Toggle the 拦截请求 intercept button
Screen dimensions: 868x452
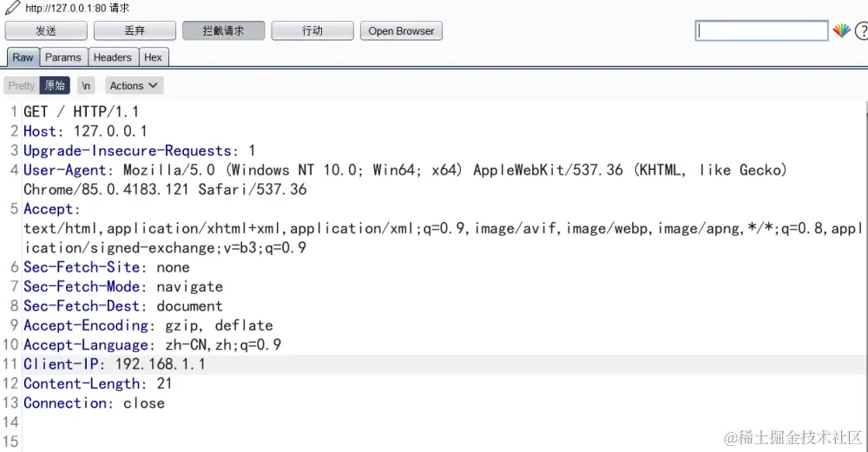coord(224,31)
